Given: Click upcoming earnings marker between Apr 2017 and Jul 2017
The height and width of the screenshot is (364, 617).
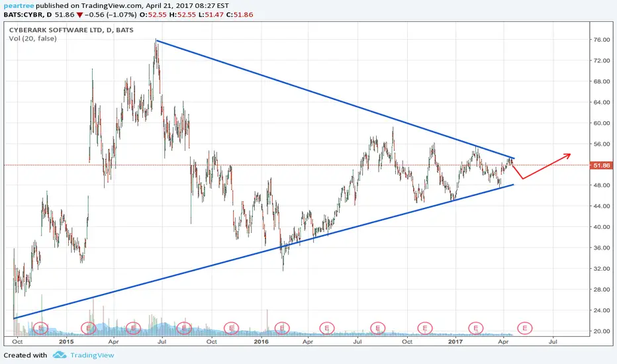Looking at the screenshot, I should [524, 328].
